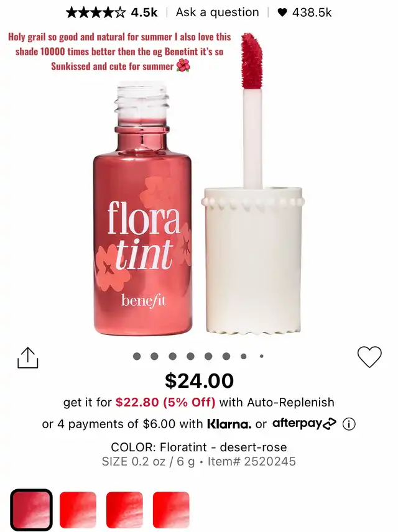Open the Ask a question link

tap(217, 12)
